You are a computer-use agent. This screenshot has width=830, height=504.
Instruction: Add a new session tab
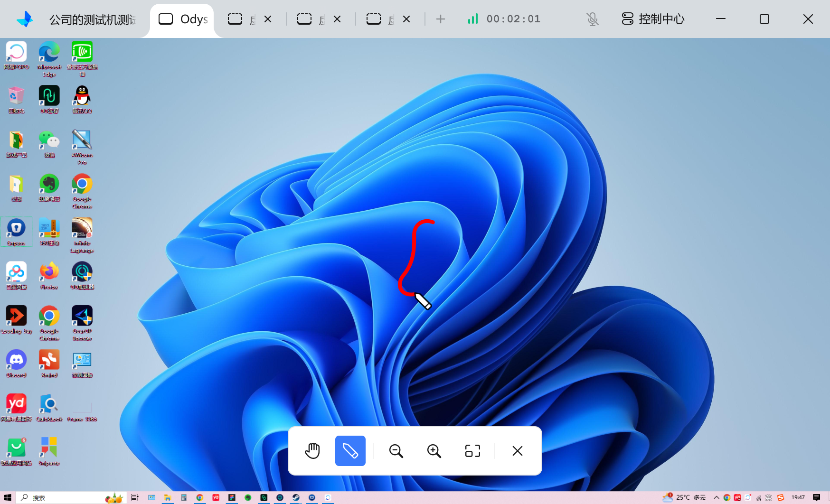pos(441,19)
